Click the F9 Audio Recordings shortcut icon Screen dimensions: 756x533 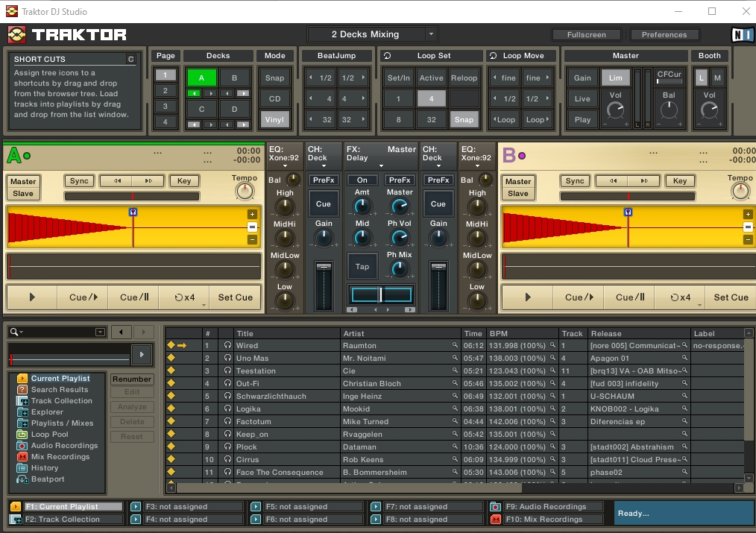point(496,507)
